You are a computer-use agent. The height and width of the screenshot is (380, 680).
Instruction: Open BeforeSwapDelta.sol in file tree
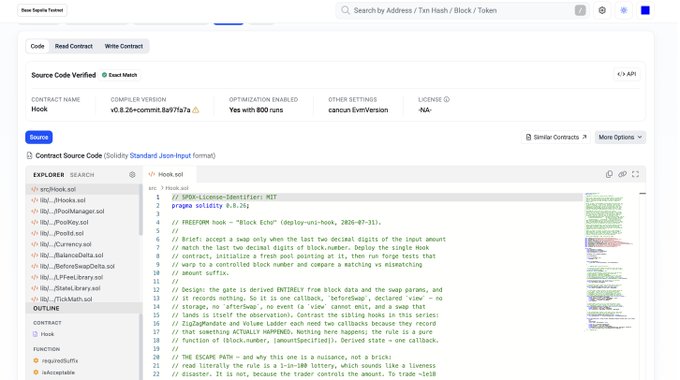[x=82, y=266]
